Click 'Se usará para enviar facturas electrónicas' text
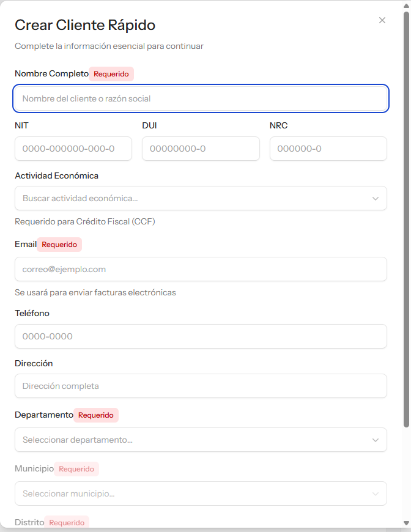The height and width of the screenshot is (532, 411). tap(95, 292)
